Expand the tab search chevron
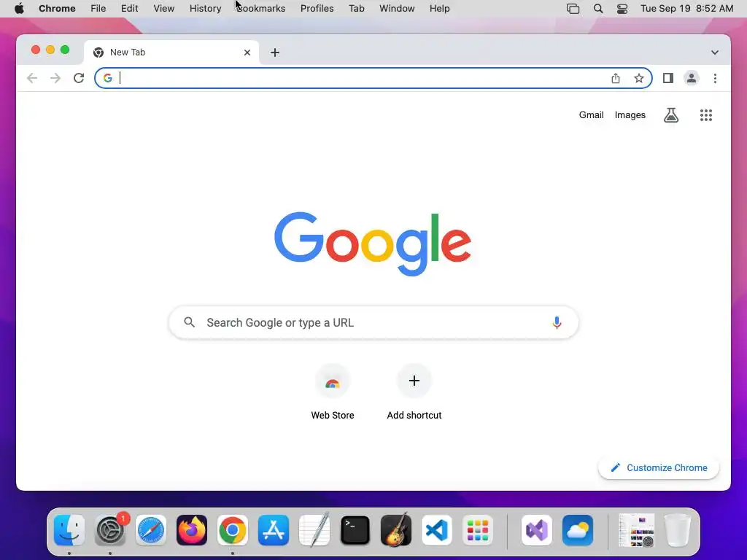Viewport: 747px width, 560px height. (x=715, y=52)
